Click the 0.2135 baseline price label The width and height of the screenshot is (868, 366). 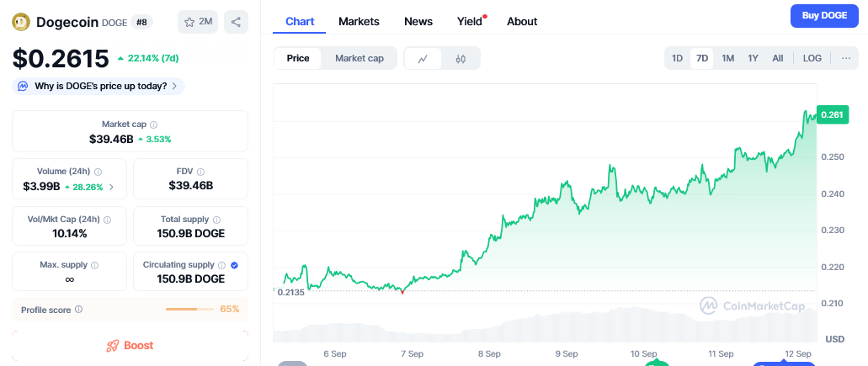coord(290,293)
